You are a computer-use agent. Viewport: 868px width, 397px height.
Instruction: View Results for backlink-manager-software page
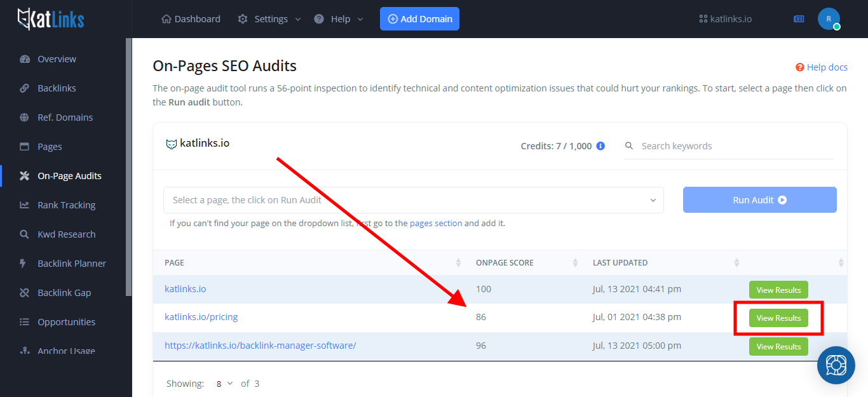778,347
